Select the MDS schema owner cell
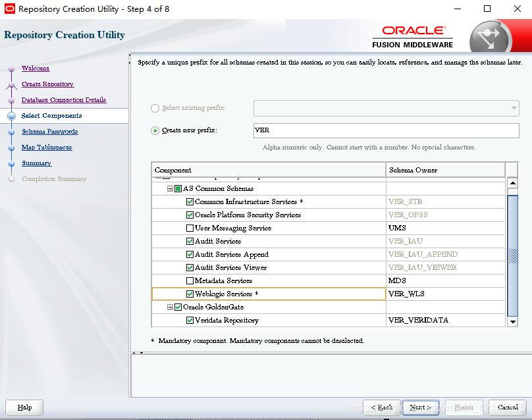Image resolution: width=532 pixels, height=420 pixels. [446, 280]
